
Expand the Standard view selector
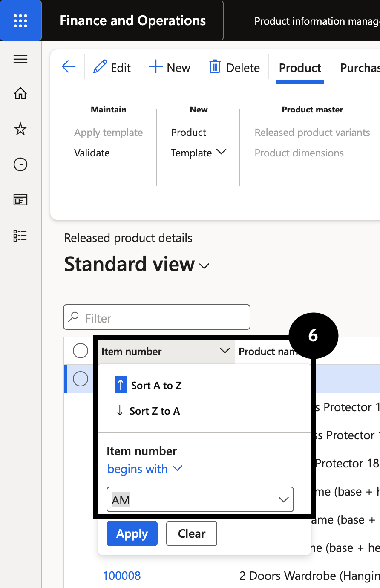click(x=204, y=266)
